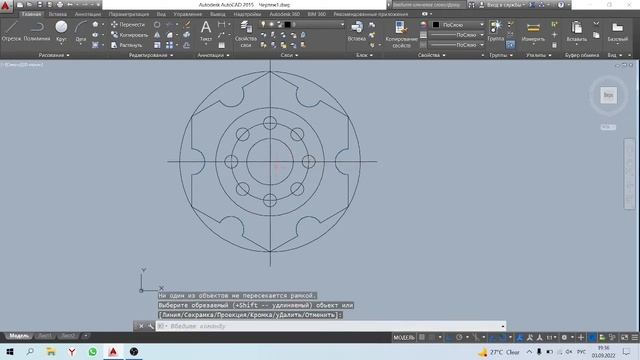Open Yandex browser from the taskbar

tap(72, 351)
